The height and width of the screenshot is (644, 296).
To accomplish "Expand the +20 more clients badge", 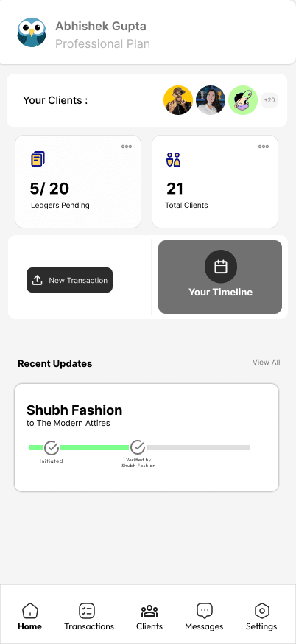I will pyautogui.click(x=269, y=100).
